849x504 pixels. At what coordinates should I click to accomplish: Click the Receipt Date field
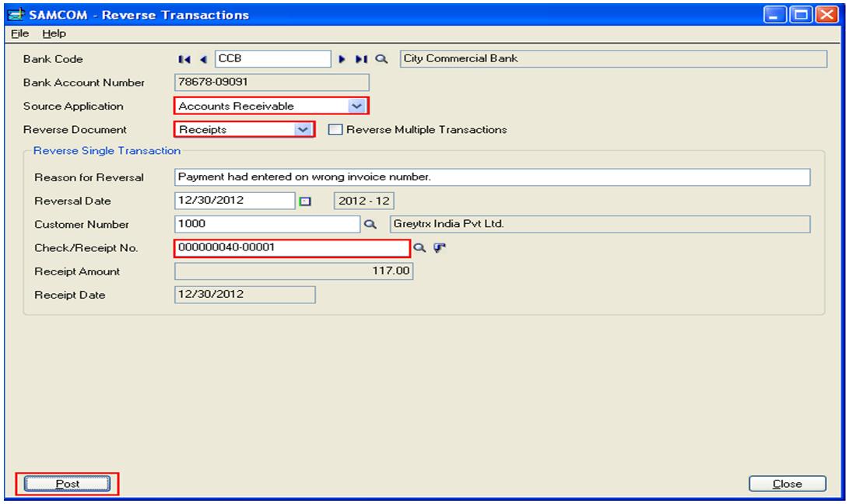click(244, 295)
